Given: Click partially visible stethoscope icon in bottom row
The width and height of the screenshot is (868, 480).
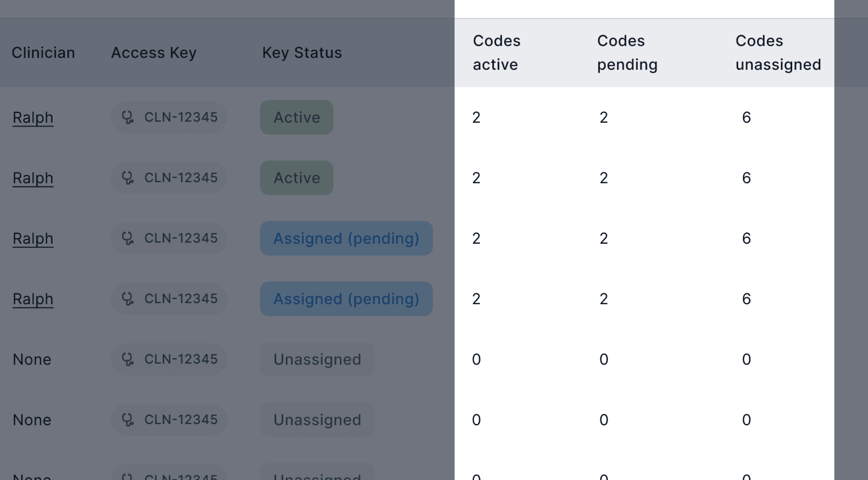Looking at the screenshot, I should pos(127,476).
